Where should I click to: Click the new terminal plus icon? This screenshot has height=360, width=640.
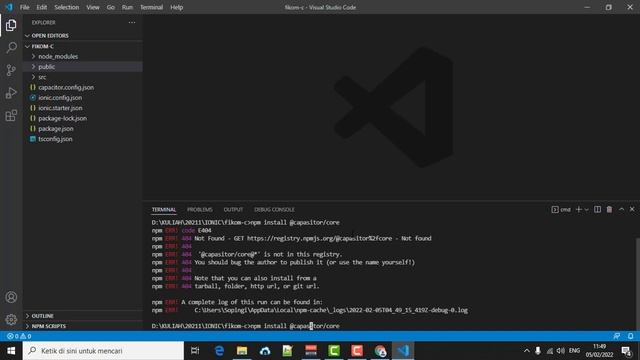point(578,209)
